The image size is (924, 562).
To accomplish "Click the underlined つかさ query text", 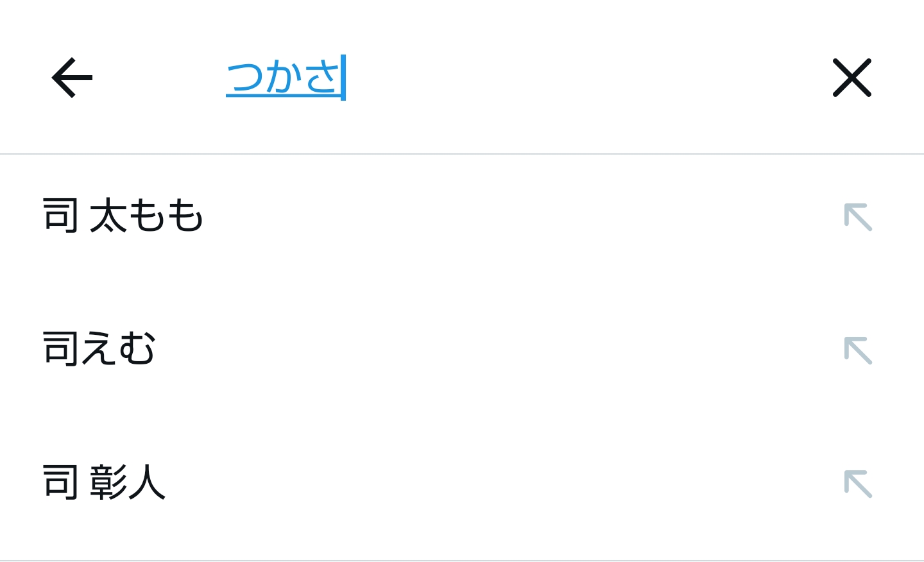I will pos(282,78).
